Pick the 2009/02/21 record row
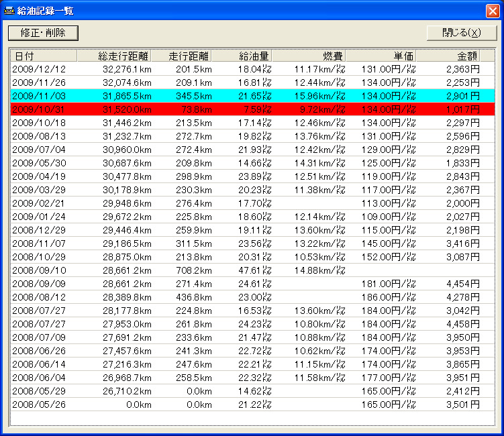The width and height of the screenshot is (504, 436). coord(252,203)
